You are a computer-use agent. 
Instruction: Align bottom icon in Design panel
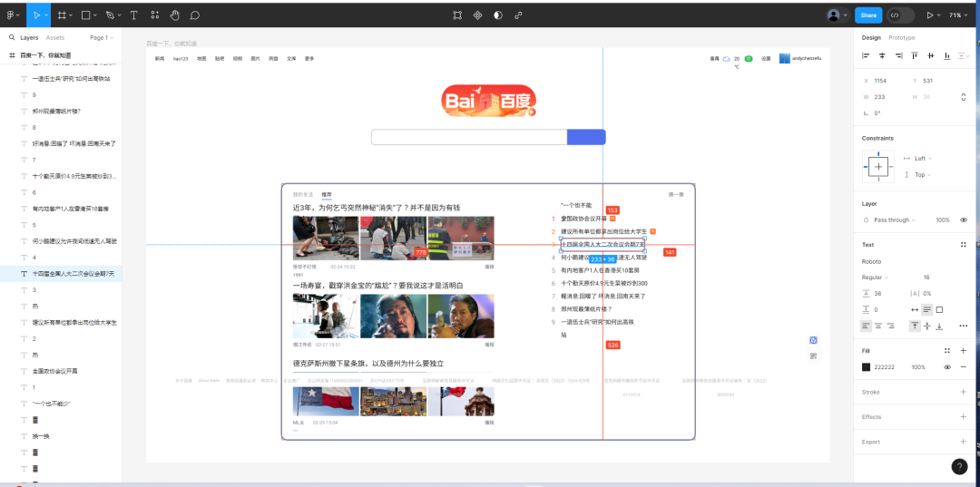click(x=947, y=55)
